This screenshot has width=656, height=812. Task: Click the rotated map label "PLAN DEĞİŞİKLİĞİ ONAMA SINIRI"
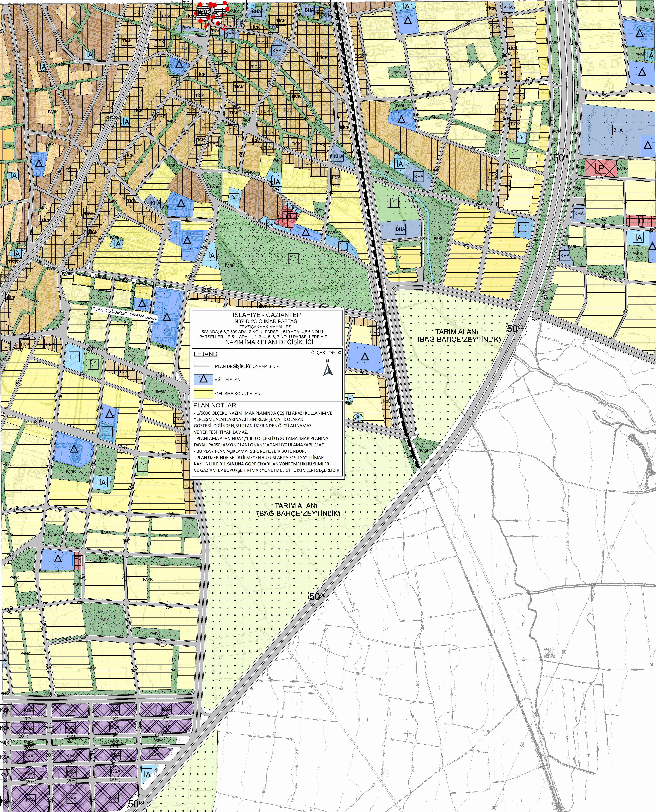(x=125, y=314)
